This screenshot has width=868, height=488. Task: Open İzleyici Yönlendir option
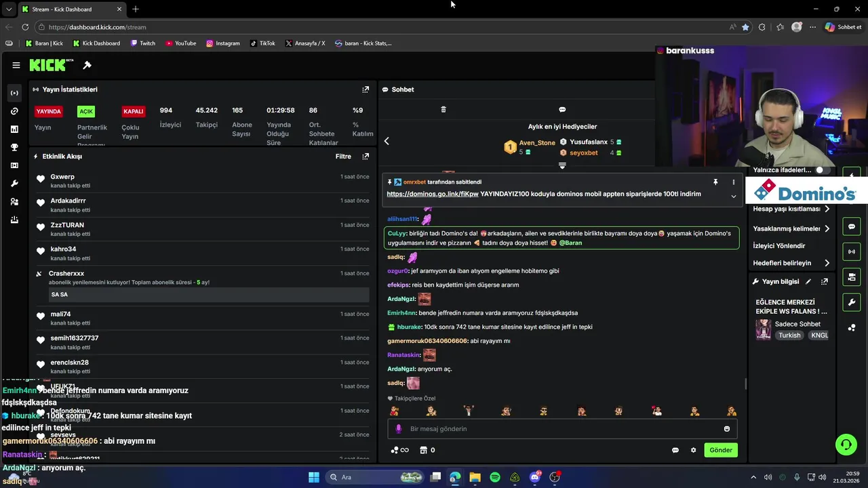point(779,246)
